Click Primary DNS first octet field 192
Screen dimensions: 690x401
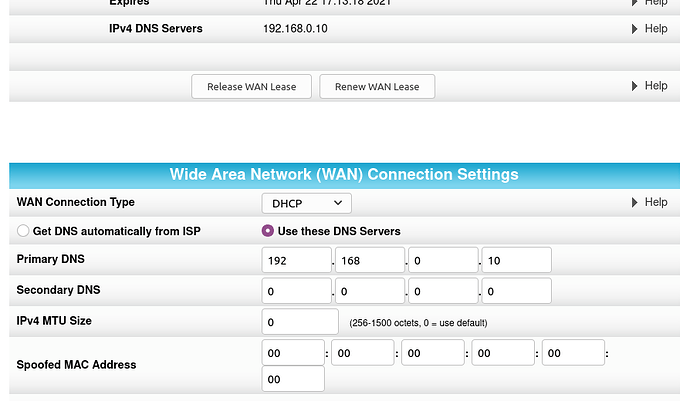pyautogui.click(x=297, y=260)
